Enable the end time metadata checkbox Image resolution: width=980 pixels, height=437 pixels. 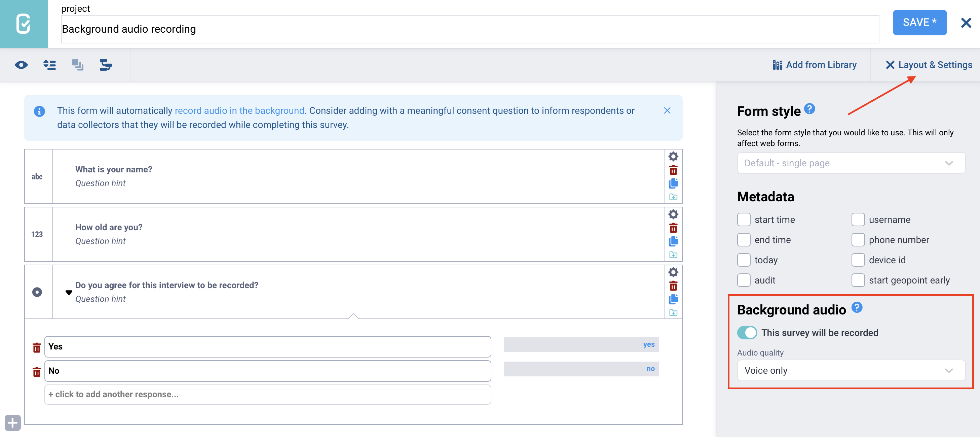pyautogui.click(x=743, y=240)
